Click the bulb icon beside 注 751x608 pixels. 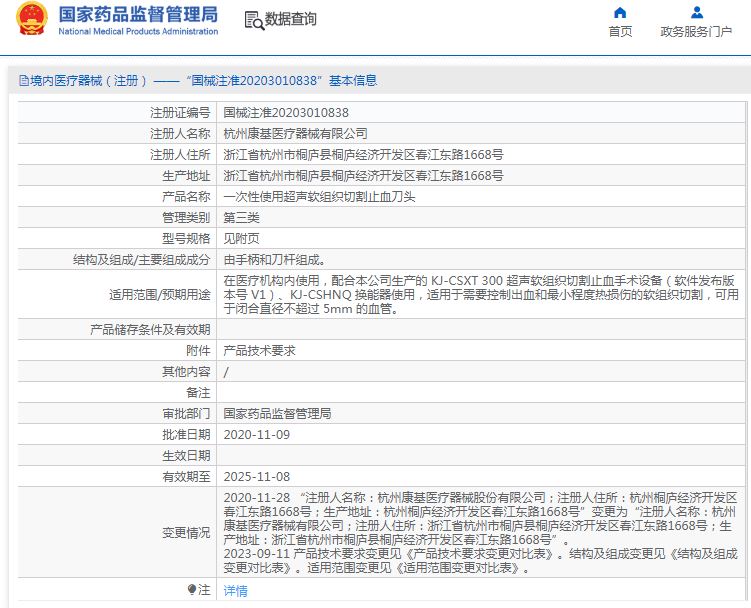point(192,589)
